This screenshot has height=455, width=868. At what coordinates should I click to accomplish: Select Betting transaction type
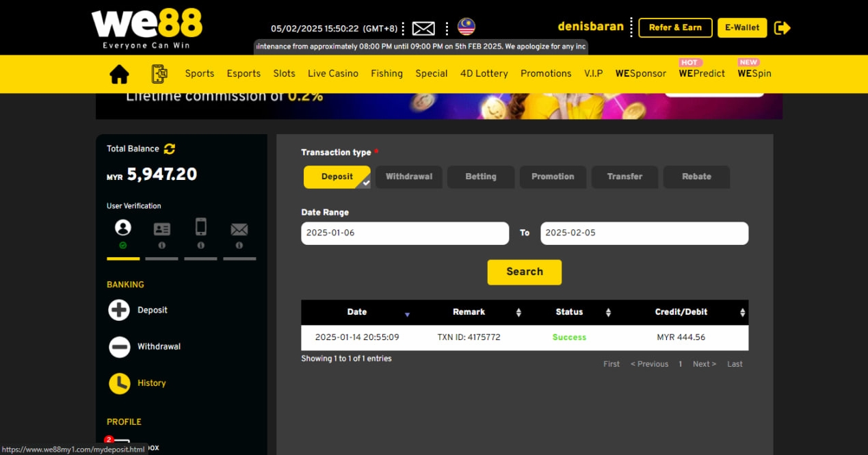tap(481, 177)
